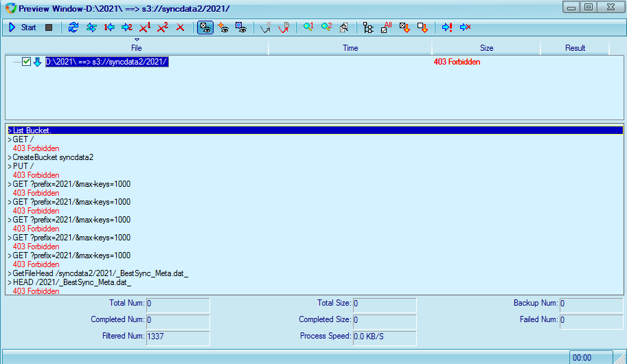Click the document with magnifier icon
This screenshot has height=364, width=627.
point(344,27)
